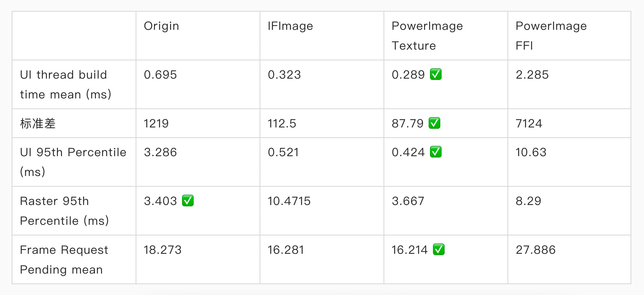Click the 0.695 value in Origin column

click(x=160, y=75)
